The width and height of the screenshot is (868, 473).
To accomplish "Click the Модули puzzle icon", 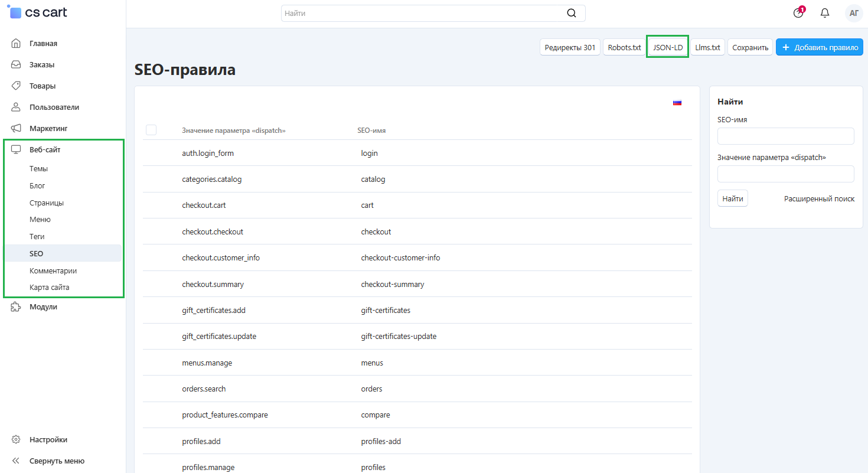I will coord(17,306).
